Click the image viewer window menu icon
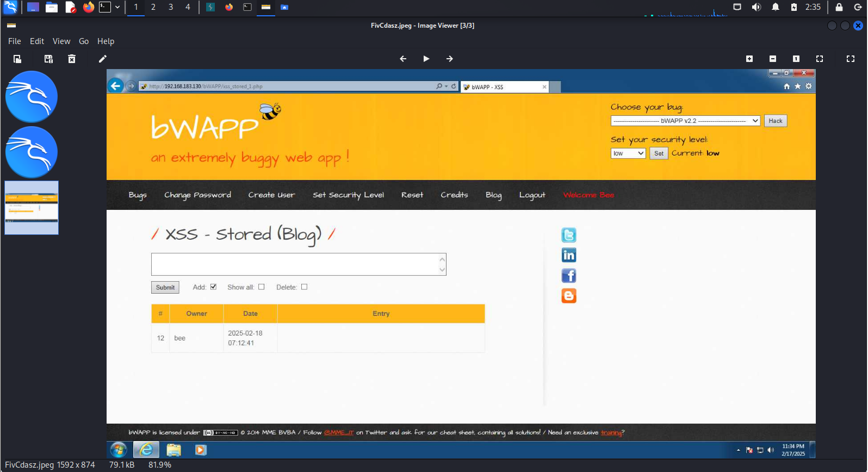Image resolution: width=868 pixels, height=472 pixels. (x=11, y=26)
